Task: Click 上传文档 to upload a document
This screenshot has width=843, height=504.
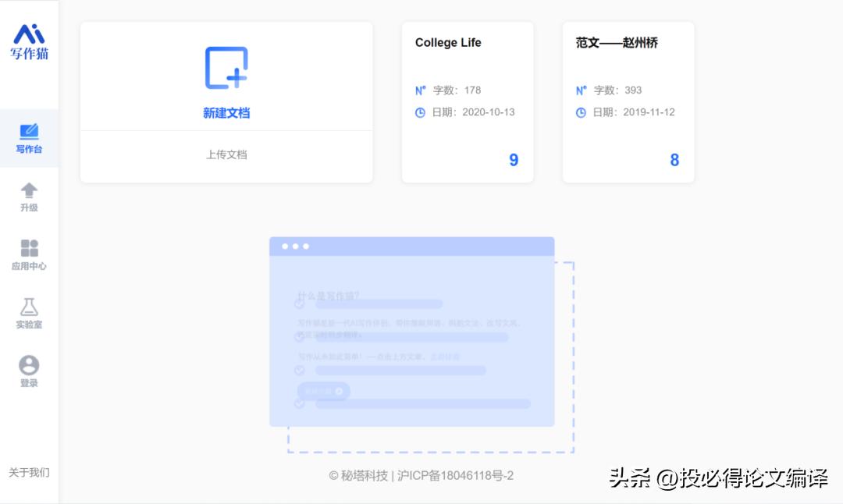Action: (226, 154)
